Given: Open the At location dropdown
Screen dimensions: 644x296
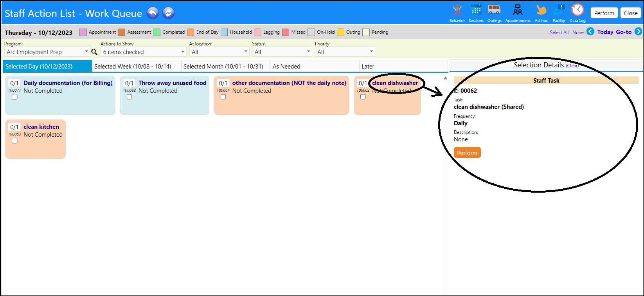Looking at the screenshot, I should point(219,52).
